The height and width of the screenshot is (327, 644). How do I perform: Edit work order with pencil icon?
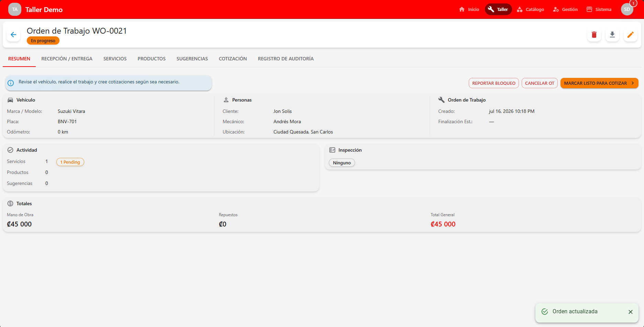click(631, 35)
